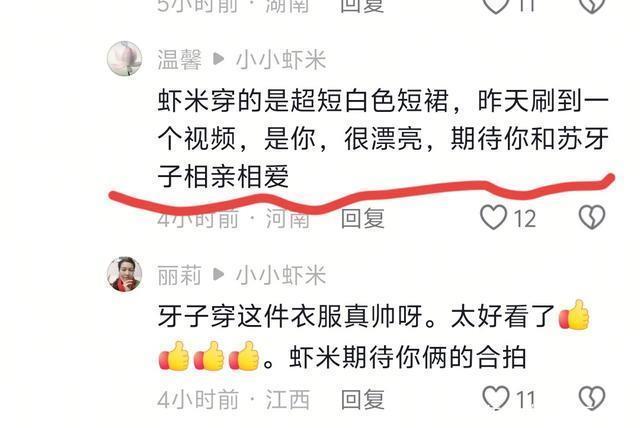This screenshot has height=428, width=640.
Task: Tap the heart icon on the top partial comment
Action: pyautogui.click(x=495, y=5)
